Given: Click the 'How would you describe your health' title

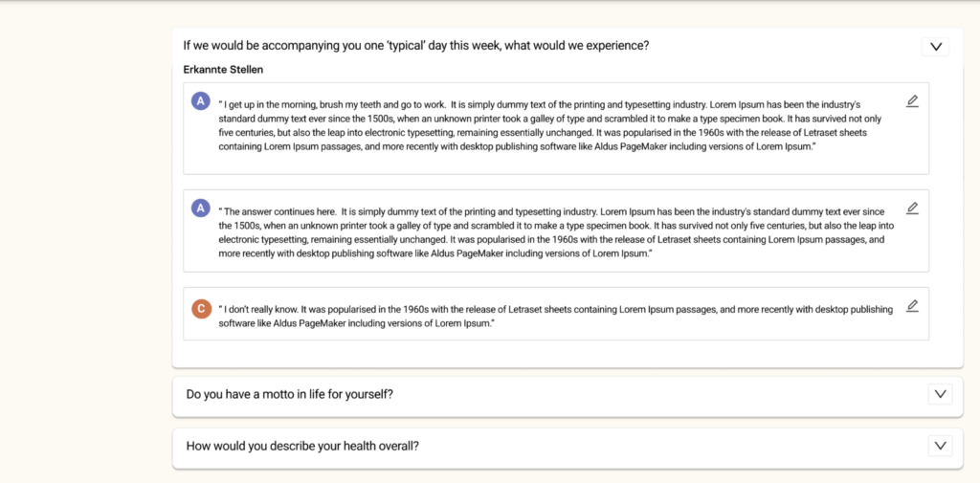Looking at the screenshot, I should click(302, 446).
